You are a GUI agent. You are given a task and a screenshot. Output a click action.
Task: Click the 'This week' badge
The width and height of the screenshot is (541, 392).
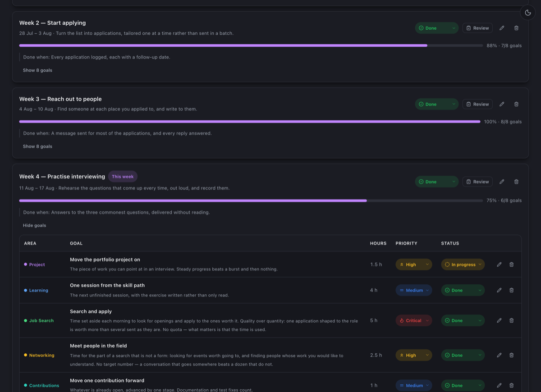click(x=123, y=177)
